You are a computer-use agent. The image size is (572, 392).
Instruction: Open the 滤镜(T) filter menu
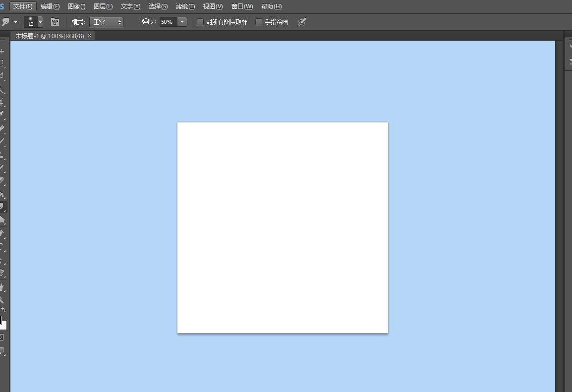pos(185,6)
